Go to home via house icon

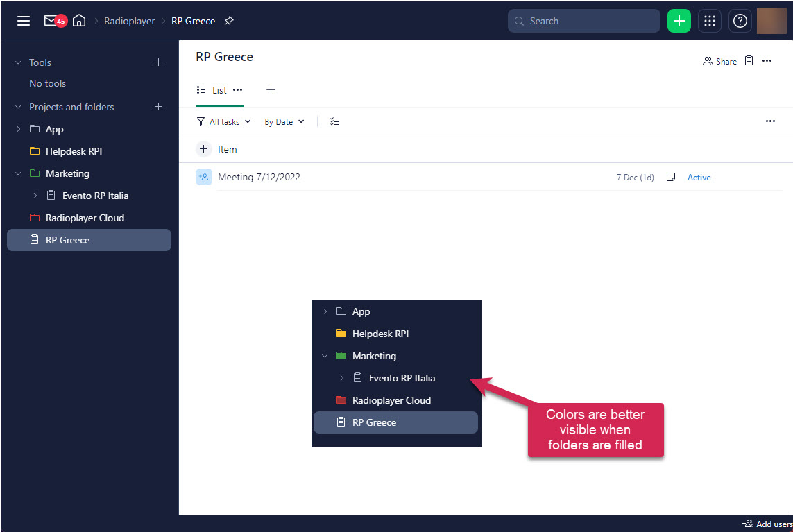click(79, 21)
